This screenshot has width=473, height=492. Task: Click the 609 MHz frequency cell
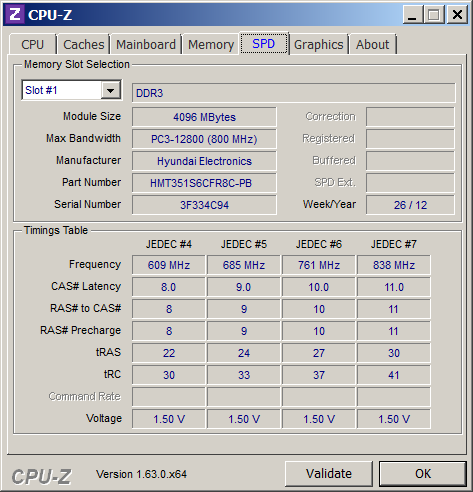tap(169, 265)
